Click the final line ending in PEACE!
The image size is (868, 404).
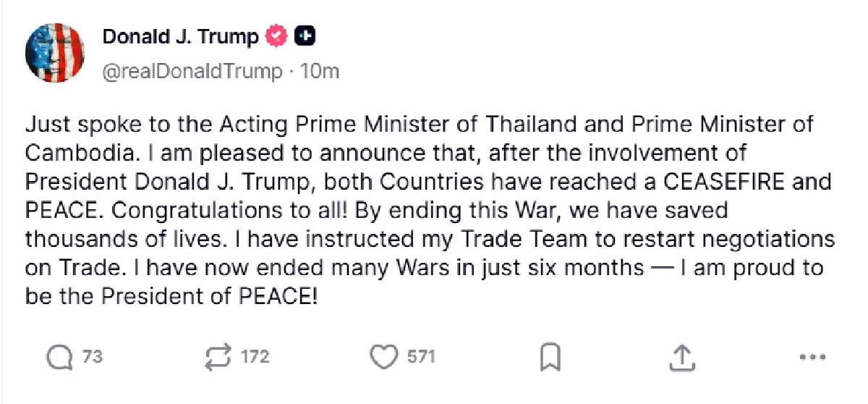(171, 298)
